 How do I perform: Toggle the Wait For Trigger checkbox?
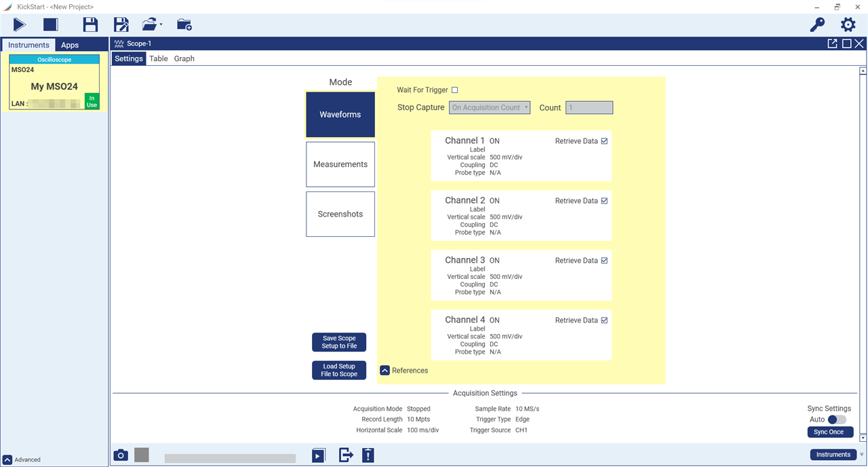454,90
